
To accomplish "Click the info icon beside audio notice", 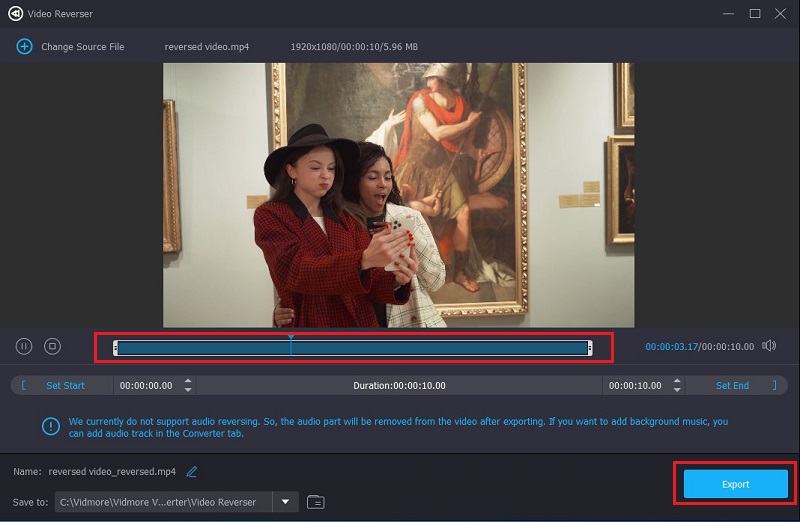I will [x=51, y=427].
